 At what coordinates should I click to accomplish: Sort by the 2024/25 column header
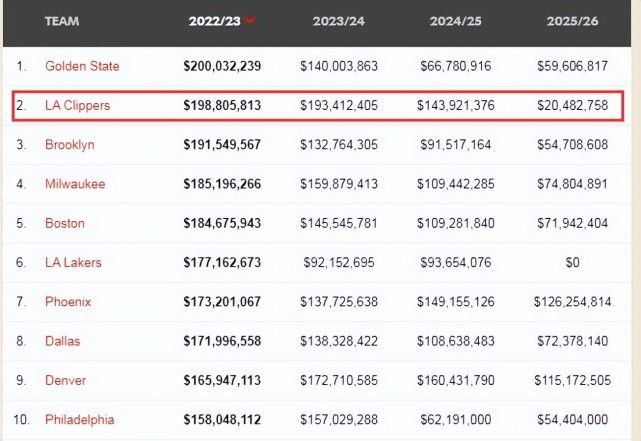tap(457, 21)
